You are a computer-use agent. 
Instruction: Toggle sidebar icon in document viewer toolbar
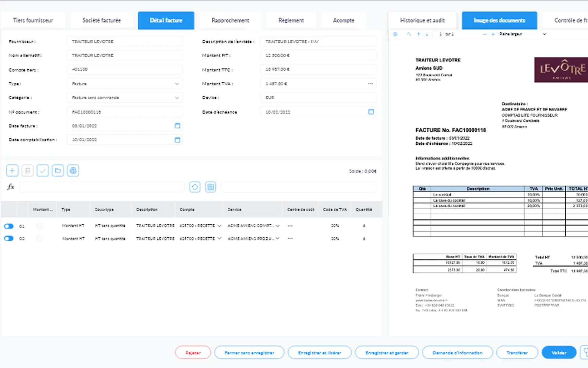coord(395,34)
